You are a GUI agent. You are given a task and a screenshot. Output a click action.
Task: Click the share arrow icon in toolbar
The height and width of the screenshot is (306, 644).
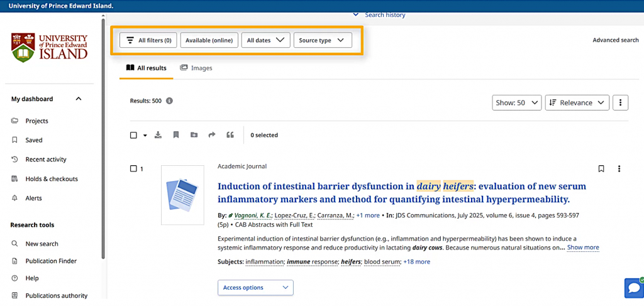[x=212, y=135]
